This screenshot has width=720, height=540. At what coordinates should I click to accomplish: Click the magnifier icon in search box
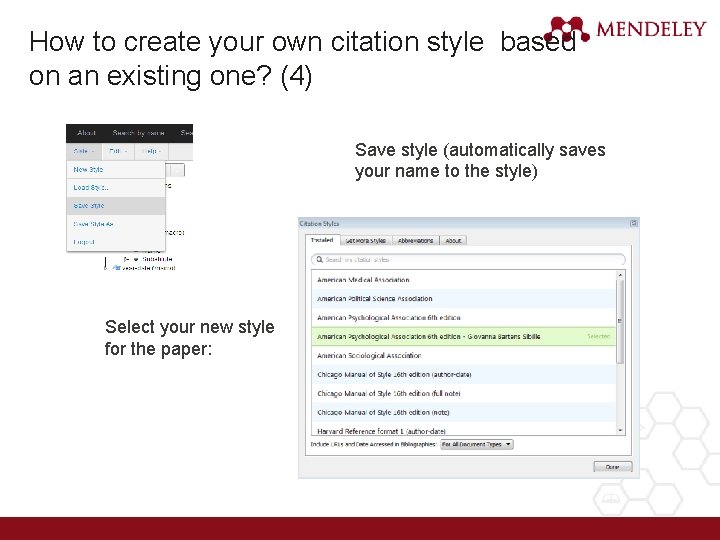tap(320, 259)
